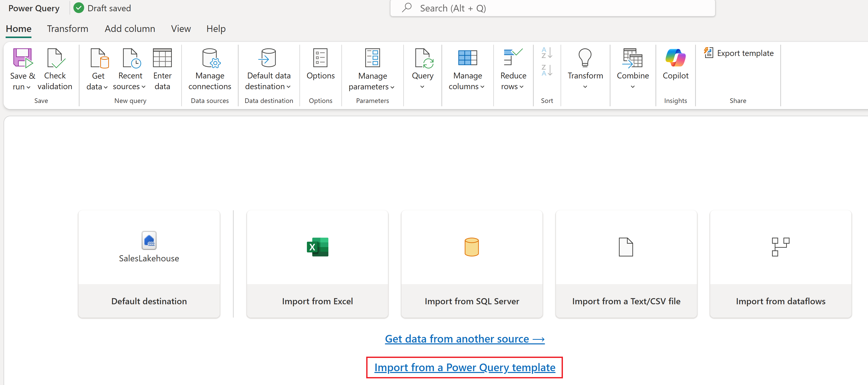Sort ascending A to Z icon
Screen dimensions: 868x385
pyautogui.click(x=547, y=53)
